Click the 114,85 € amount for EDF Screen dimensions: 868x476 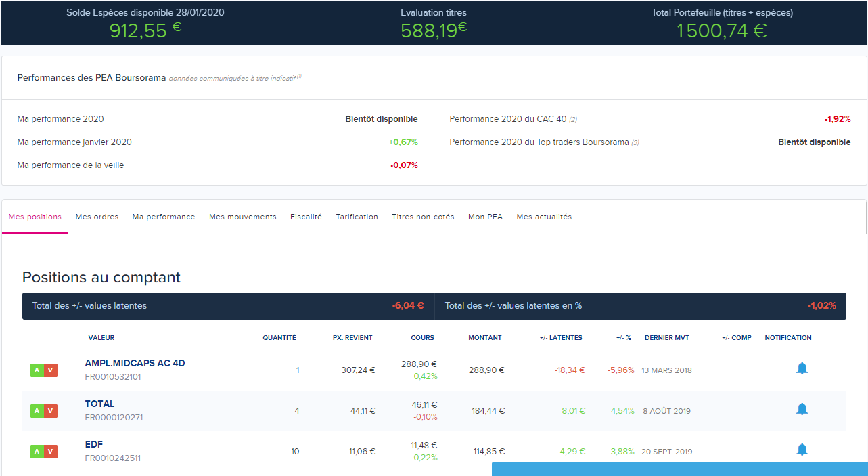pos(488,452)
